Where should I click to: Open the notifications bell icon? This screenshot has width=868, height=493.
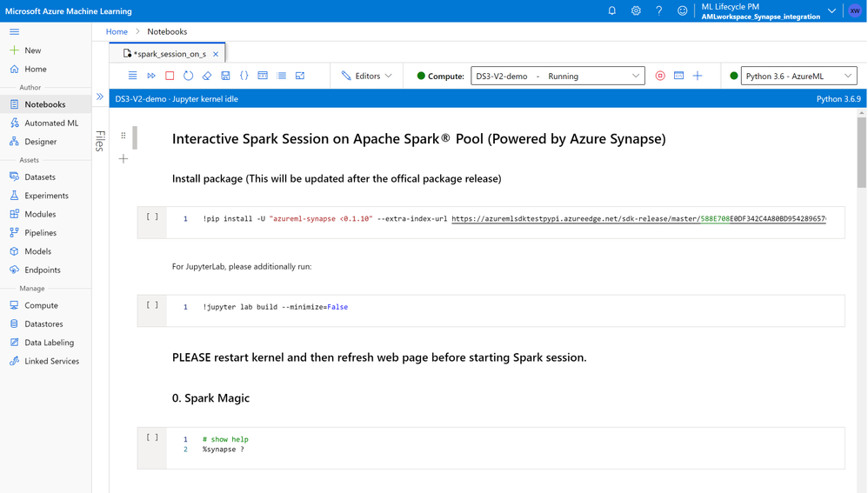pos(611,10)
